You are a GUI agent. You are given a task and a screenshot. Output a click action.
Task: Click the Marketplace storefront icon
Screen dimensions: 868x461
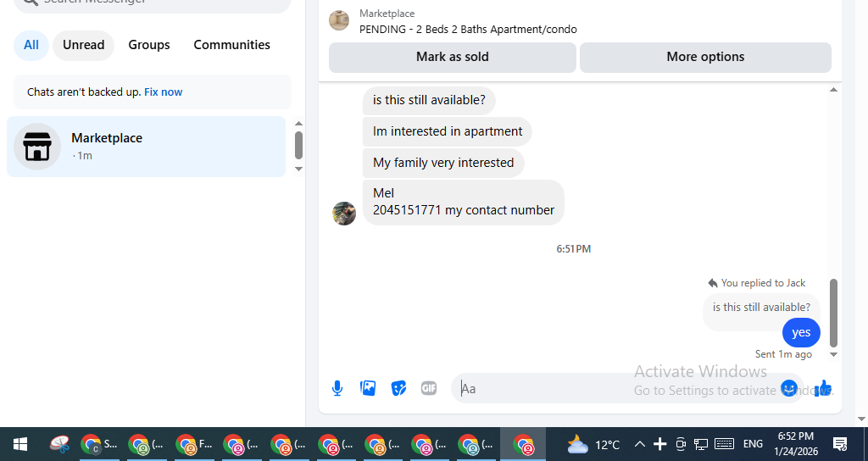(37, 147)
